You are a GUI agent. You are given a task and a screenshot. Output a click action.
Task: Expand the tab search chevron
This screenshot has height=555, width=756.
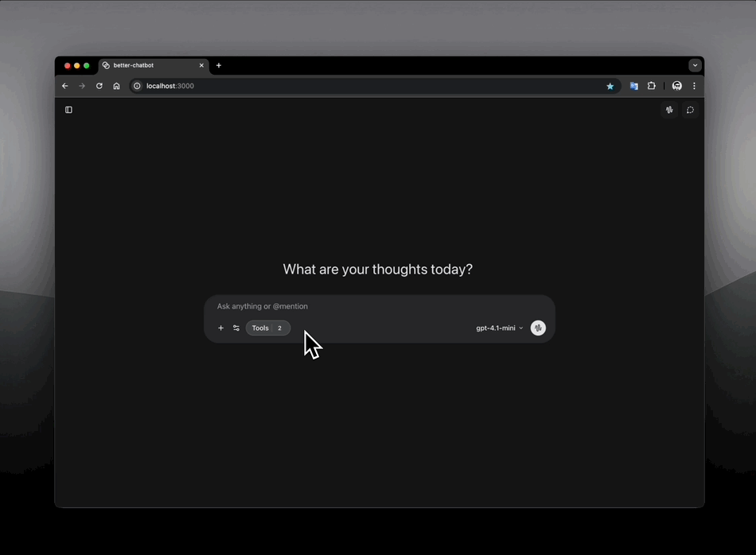pos(695,65)
